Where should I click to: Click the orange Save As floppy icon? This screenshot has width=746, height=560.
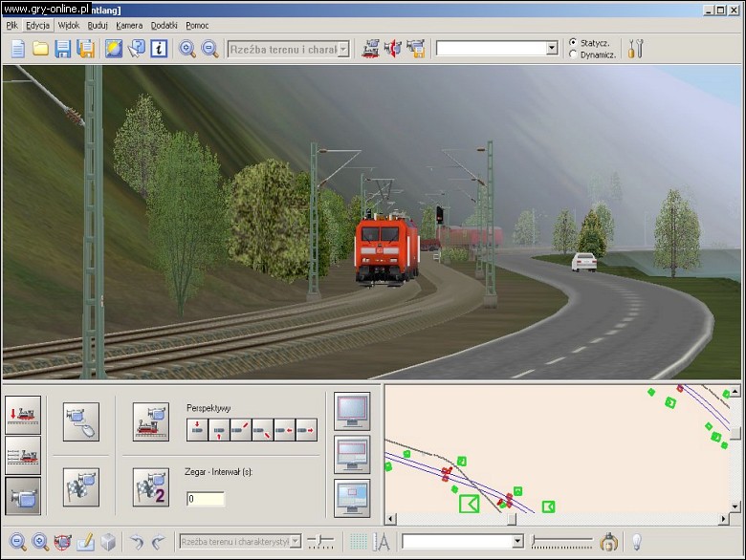[86, 49]
